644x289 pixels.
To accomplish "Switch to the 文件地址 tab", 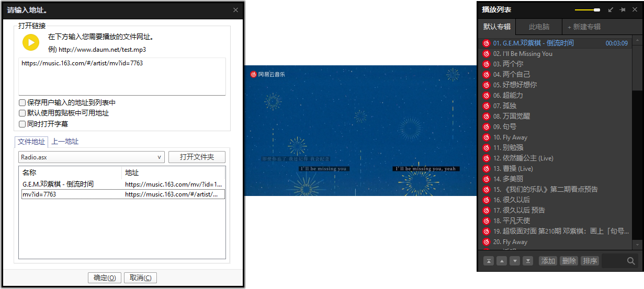I will pos(31,142).
